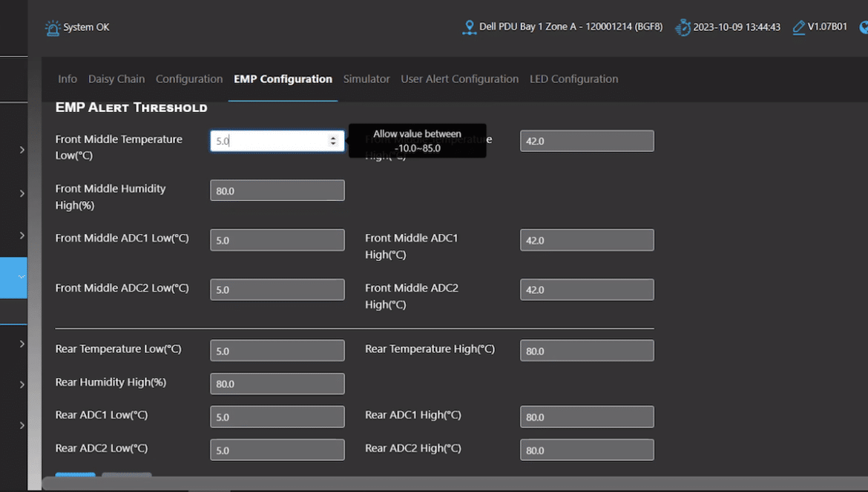Click the System OK alarm icon
868x492 pixels.
(x=53, y=27)
